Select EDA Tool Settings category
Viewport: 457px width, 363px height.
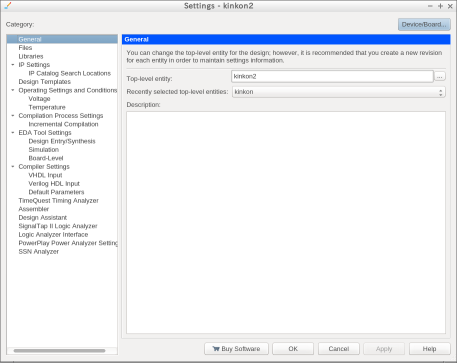(45, 133)
